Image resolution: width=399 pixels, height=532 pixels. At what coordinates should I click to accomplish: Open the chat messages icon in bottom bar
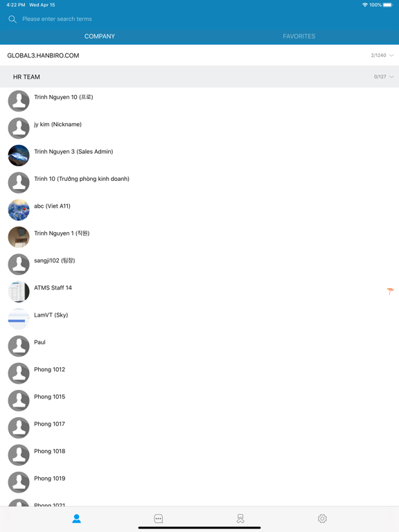(159, 518)
